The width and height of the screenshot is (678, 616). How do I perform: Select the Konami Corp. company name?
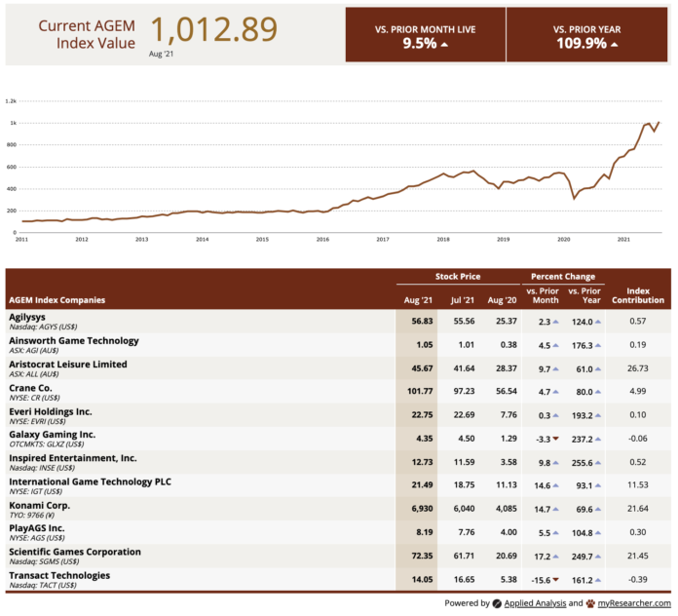pyautogui.click(x=39, y=505)
